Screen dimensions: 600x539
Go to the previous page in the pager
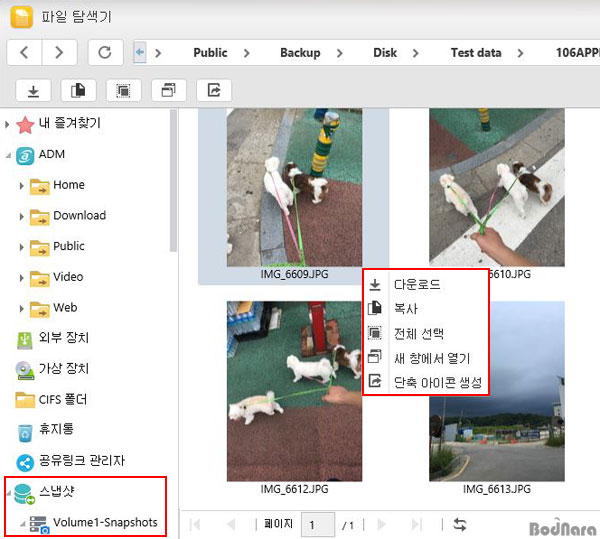(231, 524)
